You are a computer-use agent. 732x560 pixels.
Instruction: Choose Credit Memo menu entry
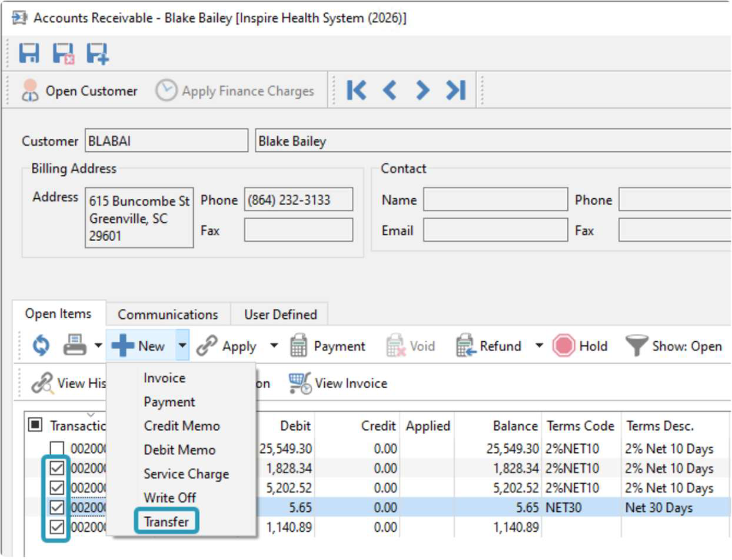coord(181,426)
